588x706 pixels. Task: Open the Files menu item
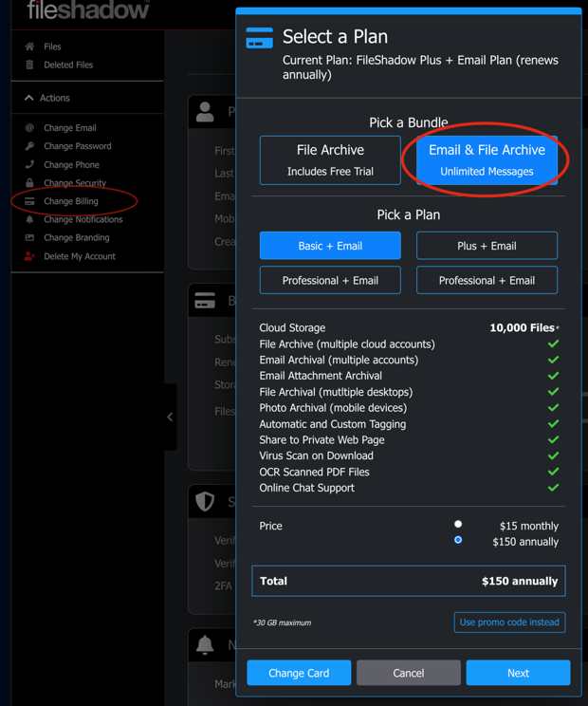[52, 46]
